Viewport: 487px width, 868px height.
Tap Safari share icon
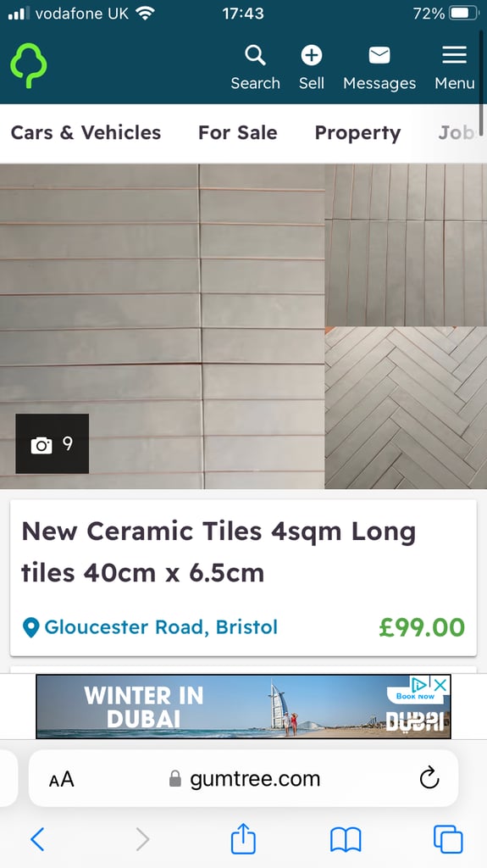tap(243, 838)
